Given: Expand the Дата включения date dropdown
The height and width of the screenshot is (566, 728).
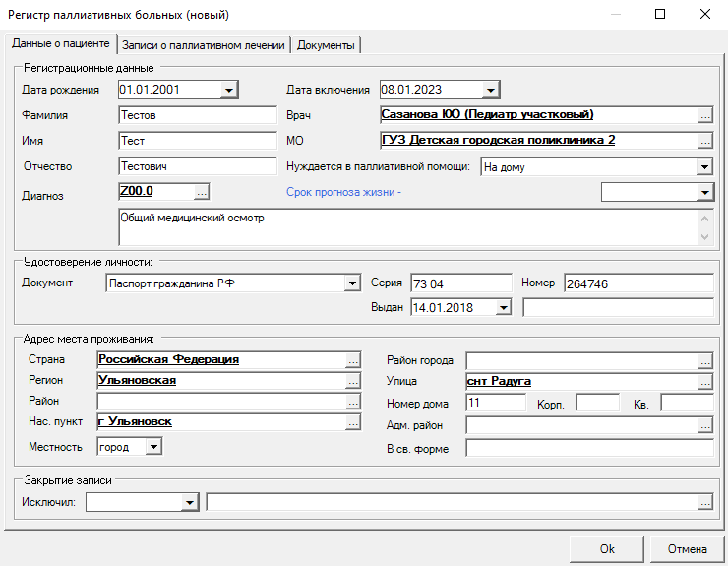Looking at the screenshot, I should (490, 90).
